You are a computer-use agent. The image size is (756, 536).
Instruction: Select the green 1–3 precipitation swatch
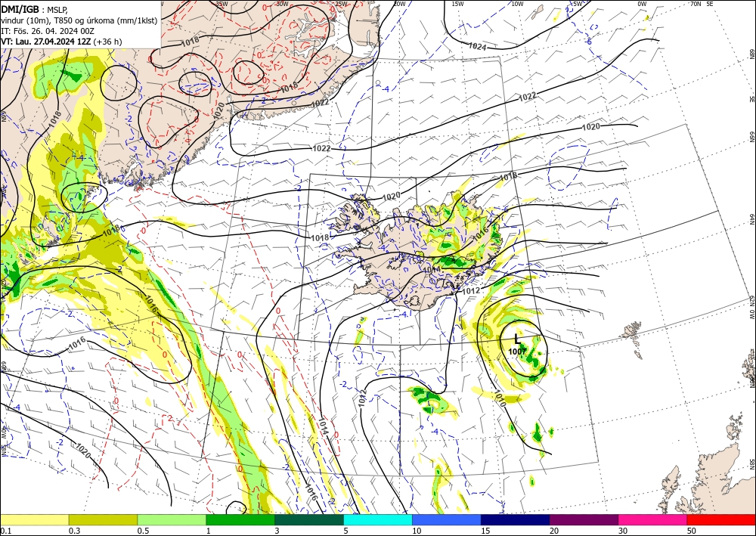coord(240,519)
